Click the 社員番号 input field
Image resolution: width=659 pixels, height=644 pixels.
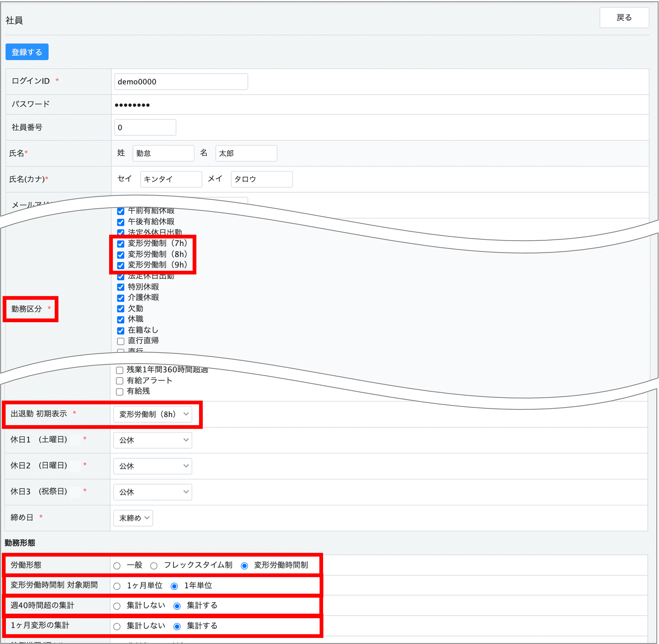click(x=145, y=127)
